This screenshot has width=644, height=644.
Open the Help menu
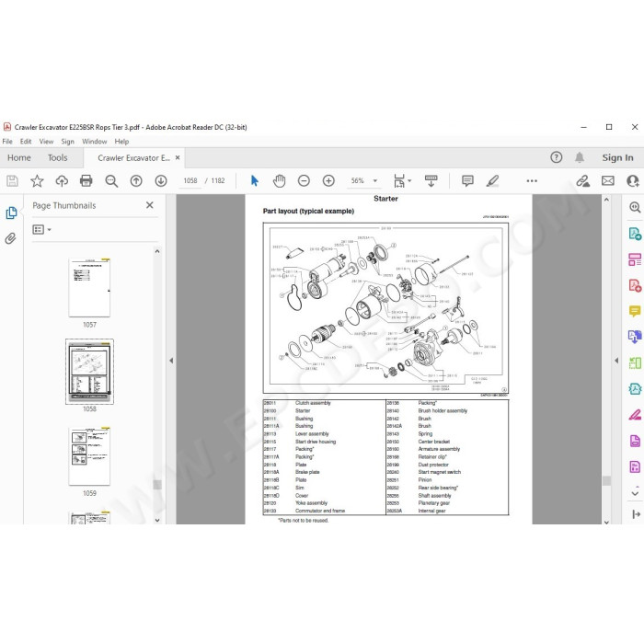pos(121,142)
